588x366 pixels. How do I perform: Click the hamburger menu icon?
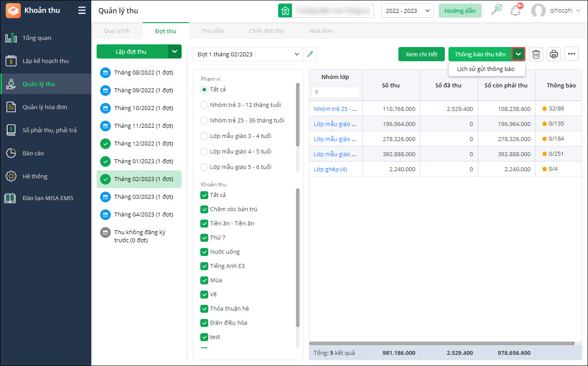(82, 10)
